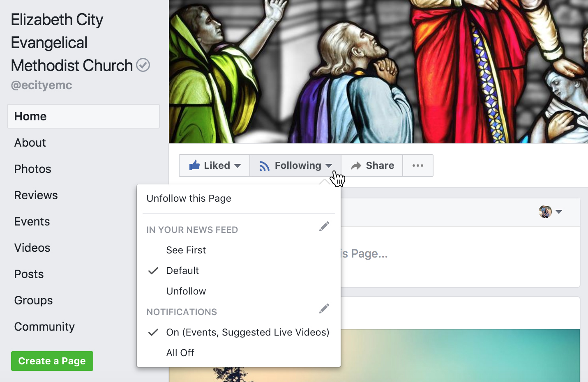Screen dimensions: 588x382
Task: Click the thumbs-up icon on Liked button
Action: pyautogui.click(x=194, y=165)
